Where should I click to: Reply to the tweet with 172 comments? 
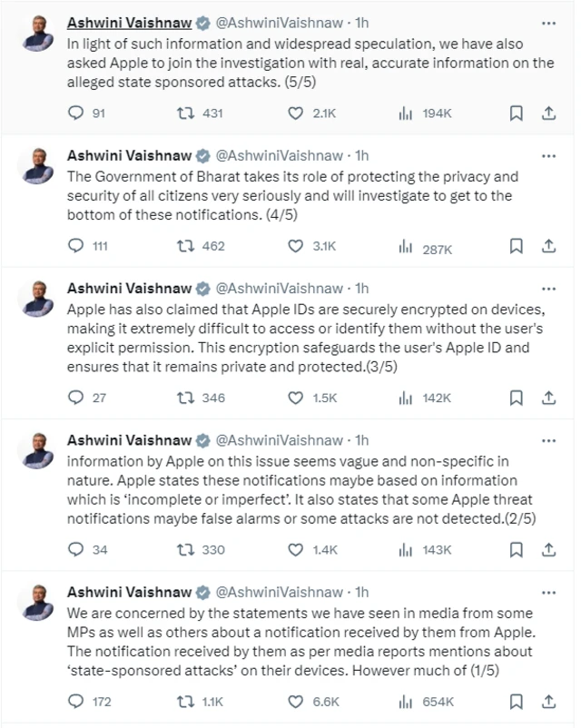click(x=75, y=702)
